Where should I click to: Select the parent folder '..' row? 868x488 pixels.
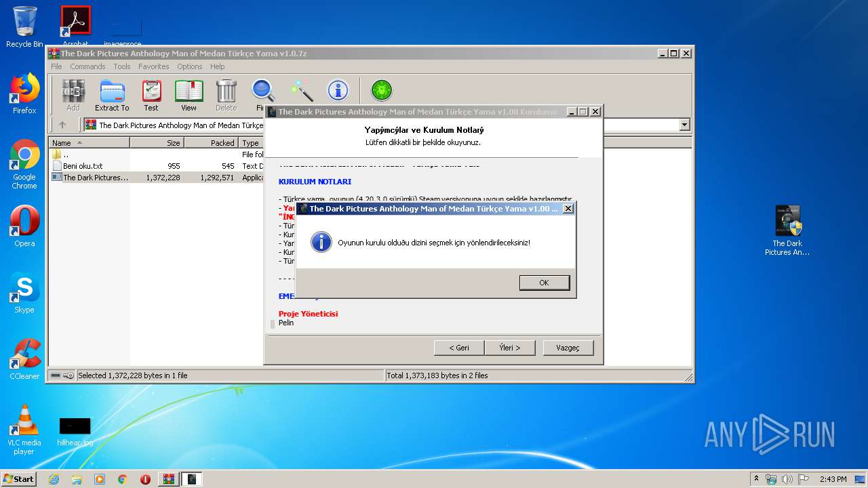pos(157,155)
